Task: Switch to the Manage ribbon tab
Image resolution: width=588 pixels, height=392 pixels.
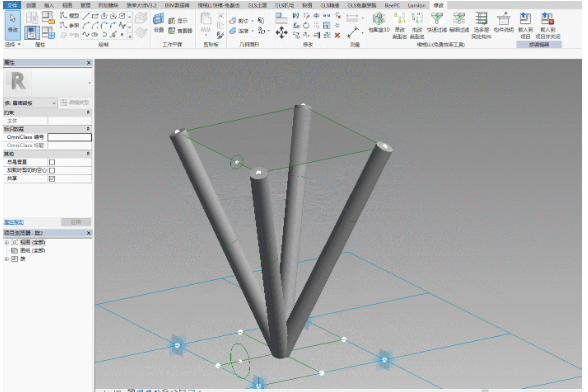Action: click(x=85, y=5)
